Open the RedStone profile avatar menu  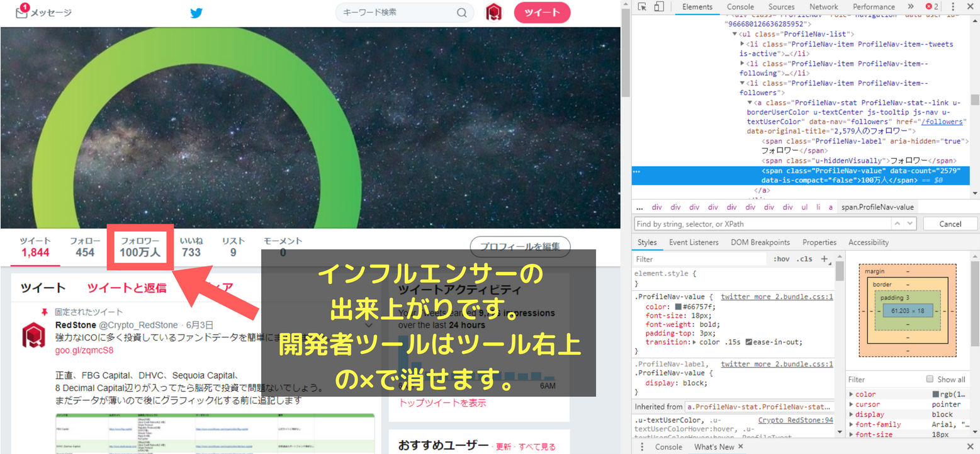click(494, 13)
